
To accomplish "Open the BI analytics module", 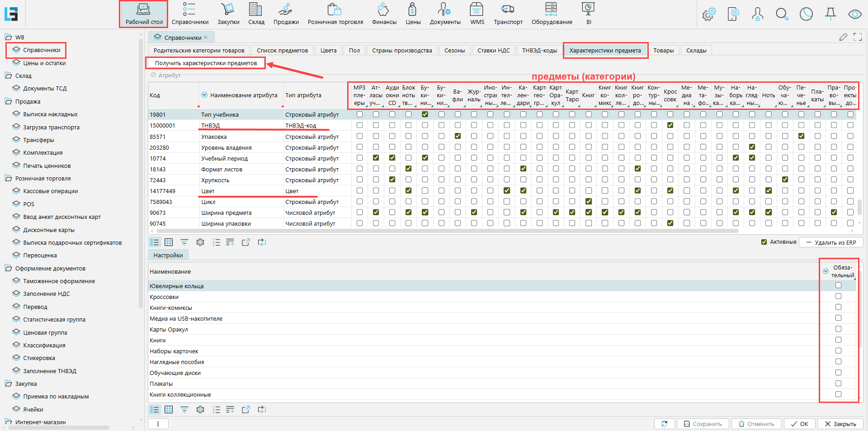I will [x=588, y=14].
